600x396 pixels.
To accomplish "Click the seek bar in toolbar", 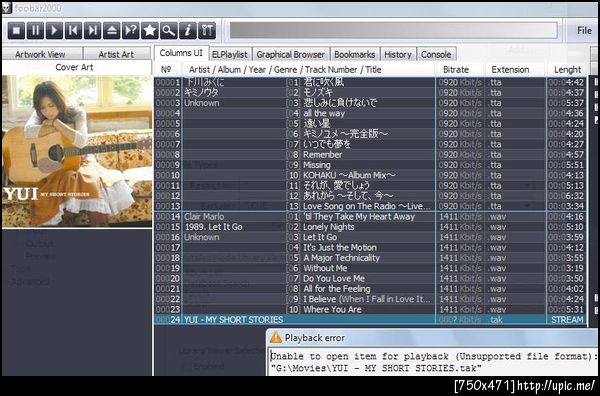I will 393,31.
